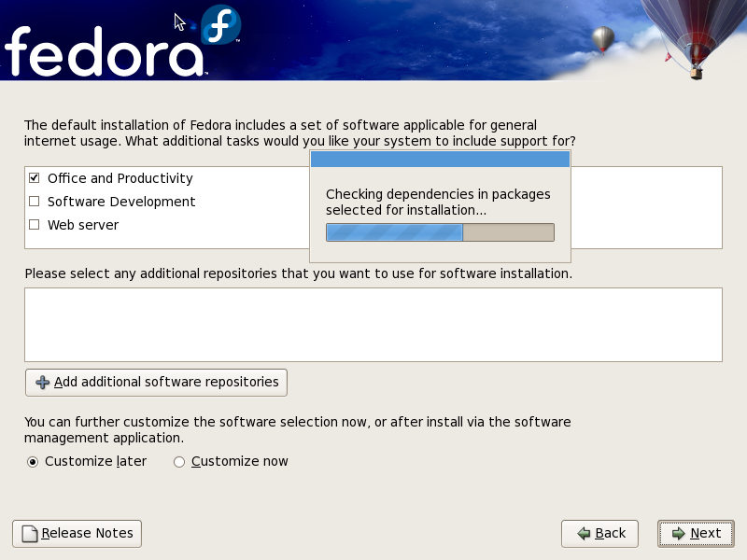The width and height of the screenshot is (747, 560).
Task: Click the 'Checking dependencies in packages' message
Action: (x=438, y=202)
